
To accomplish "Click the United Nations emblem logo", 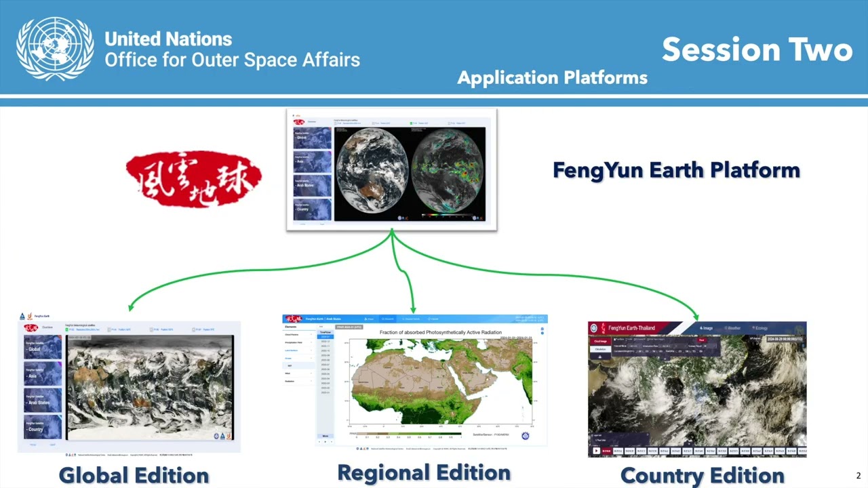I will pos(55,49).
